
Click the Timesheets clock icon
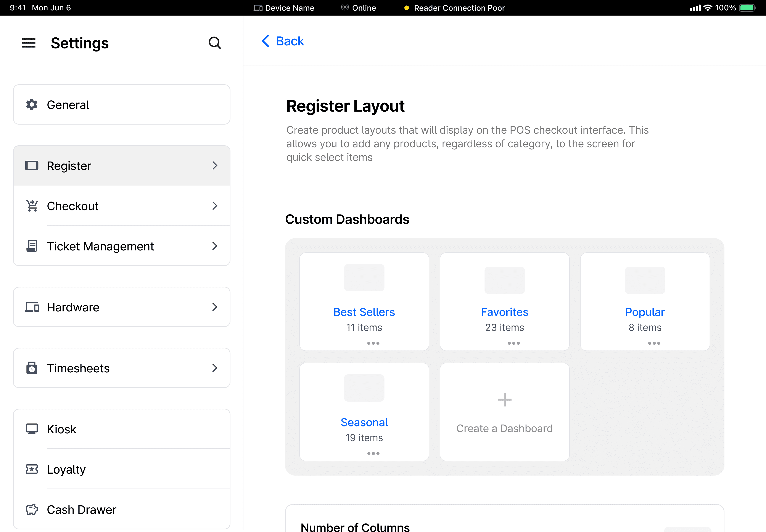[32, 368]
